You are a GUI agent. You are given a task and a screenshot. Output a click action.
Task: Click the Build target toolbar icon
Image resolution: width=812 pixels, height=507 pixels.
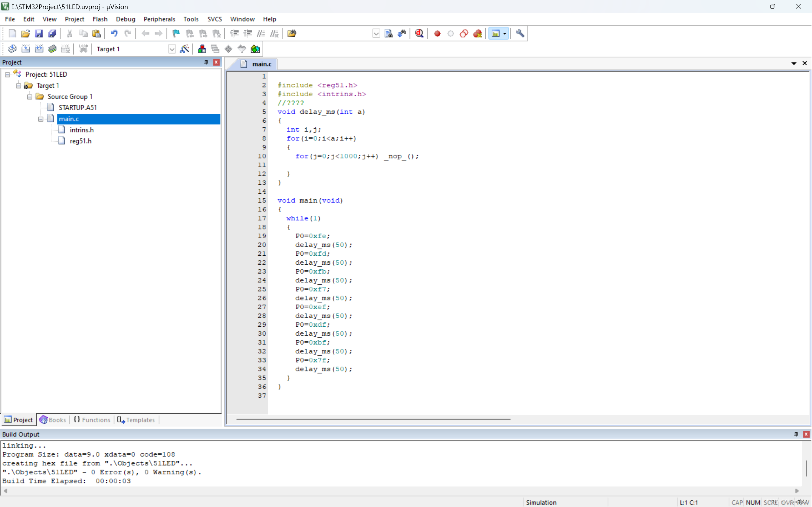click(26, 49)
